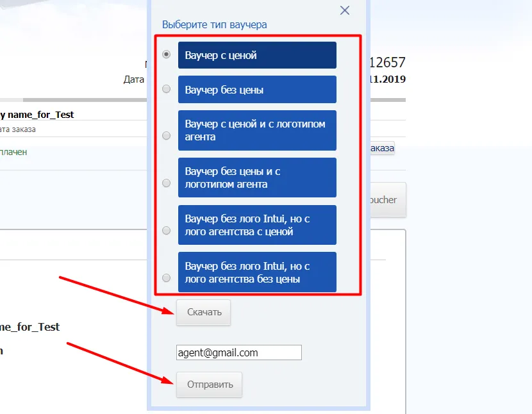
Task: Click 'Ваучер без цены и с логотипом агента' label
Action: point(257,178)
